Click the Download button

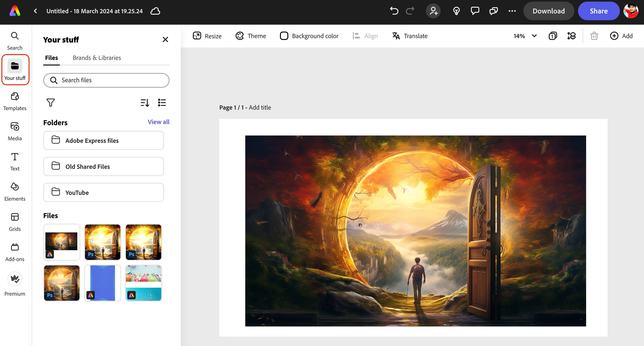549,11
